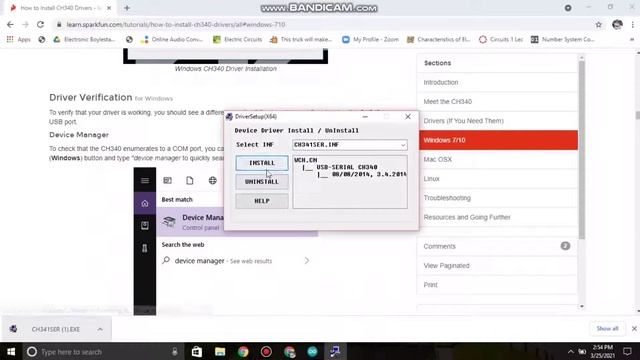The image size is (640, 360).
Task: Open the Arduino taskbar icon
Action: [x=313, y=351]
